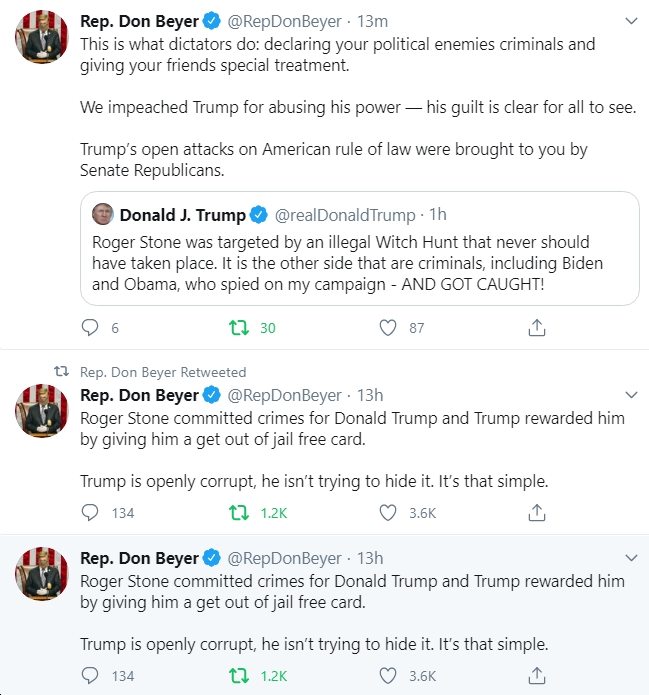The image size is (649, 695).
Task: Open caret menu on retweeted 13h tweet
Action: pyautogui.click(x=631, y=394)
